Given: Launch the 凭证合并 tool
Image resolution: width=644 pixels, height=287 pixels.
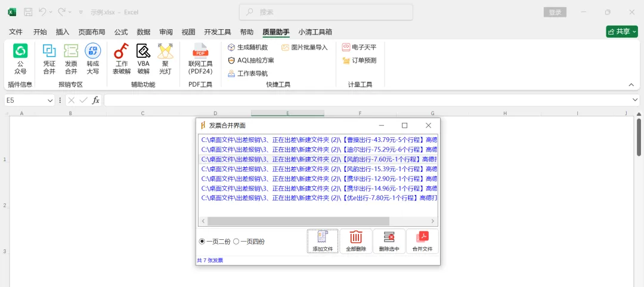Looking at the screenshot, I should (x=49, y=59).
